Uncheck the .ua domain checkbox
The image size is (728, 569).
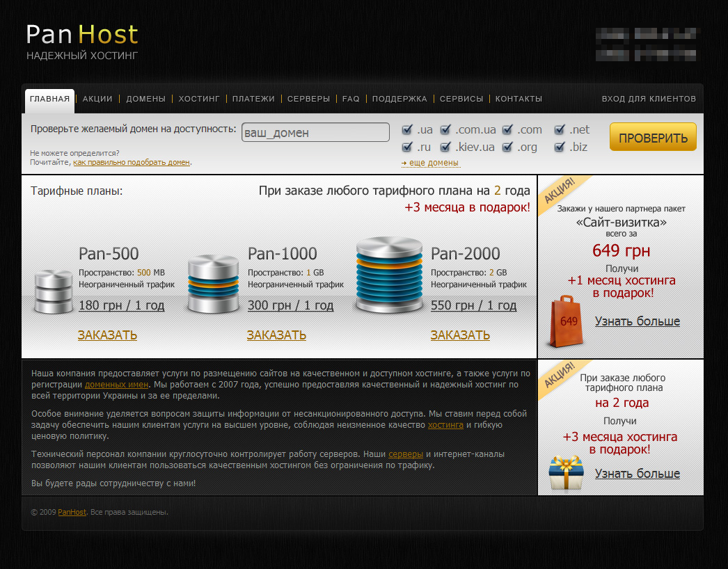(407, 129)
